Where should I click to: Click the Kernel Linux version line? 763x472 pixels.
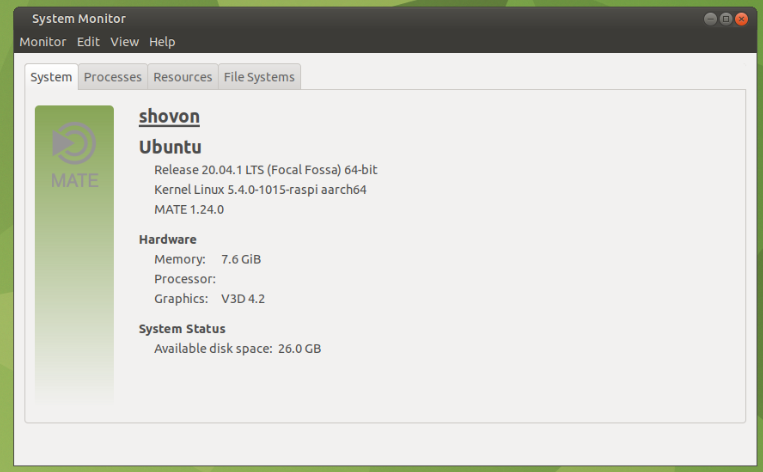[260, 189]
